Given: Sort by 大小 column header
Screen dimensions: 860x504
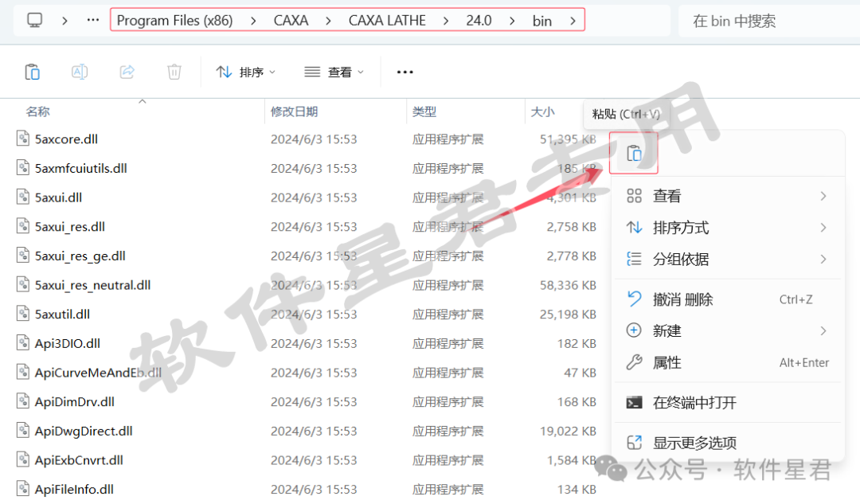Looking at the screenshot, I should (x=542, y=112).
